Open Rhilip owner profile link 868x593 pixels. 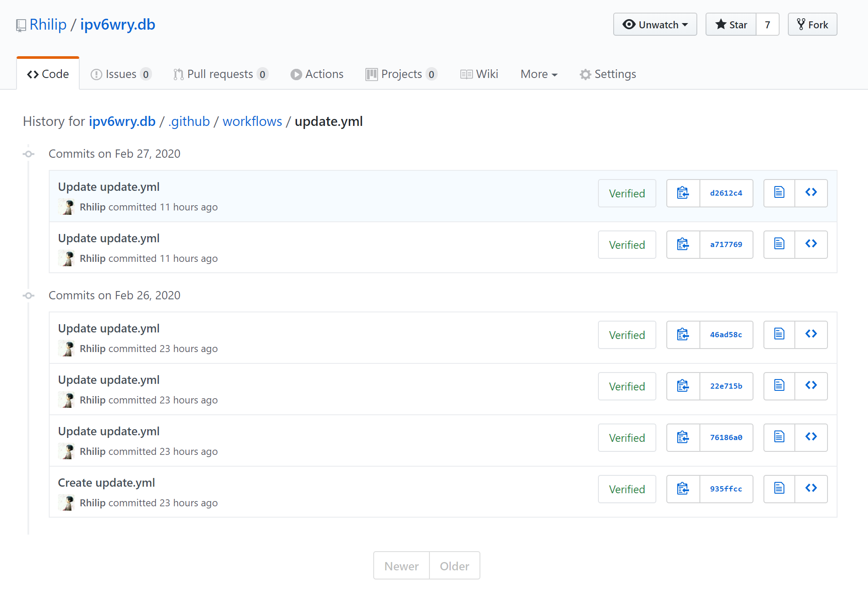pos(48,24)
